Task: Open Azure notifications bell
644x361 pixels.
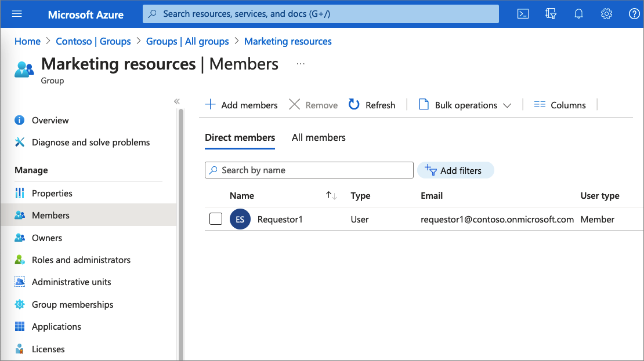Action: pyautogui.click(x=578, y=13)
